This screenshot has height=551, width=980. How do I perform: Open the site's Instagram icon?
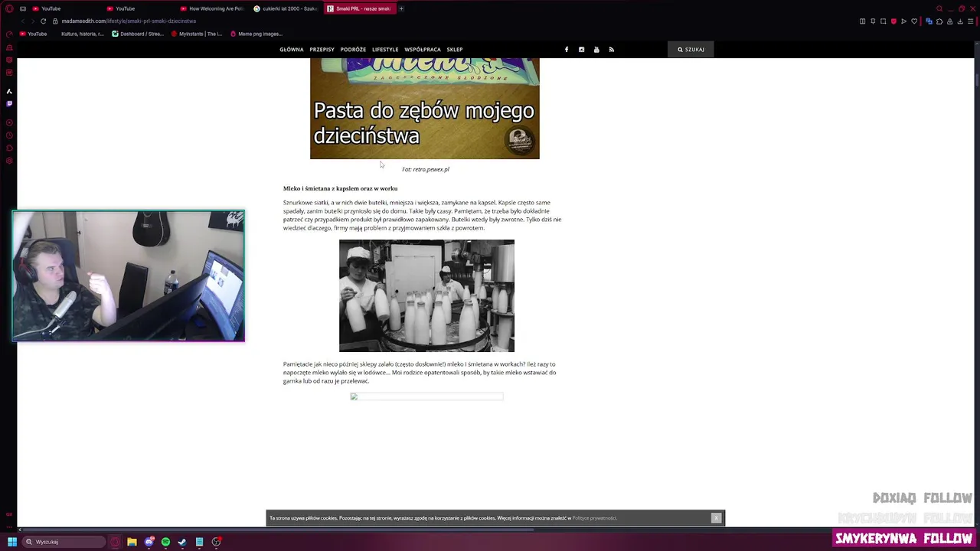click(582, 50)
